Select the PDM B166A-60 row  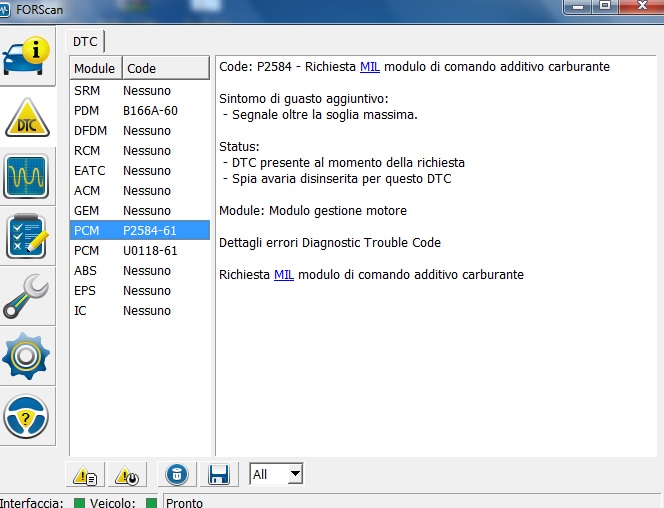coord(139,110)
